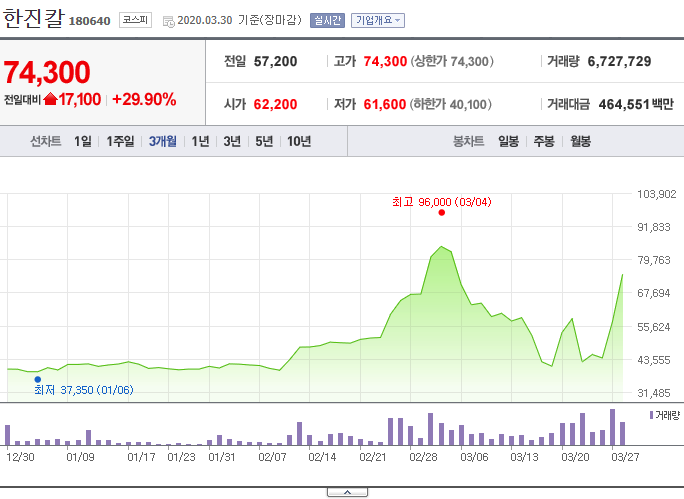Click the 저가 value 61,600
This screenshot has width=684, height=499.
point(385,104)
